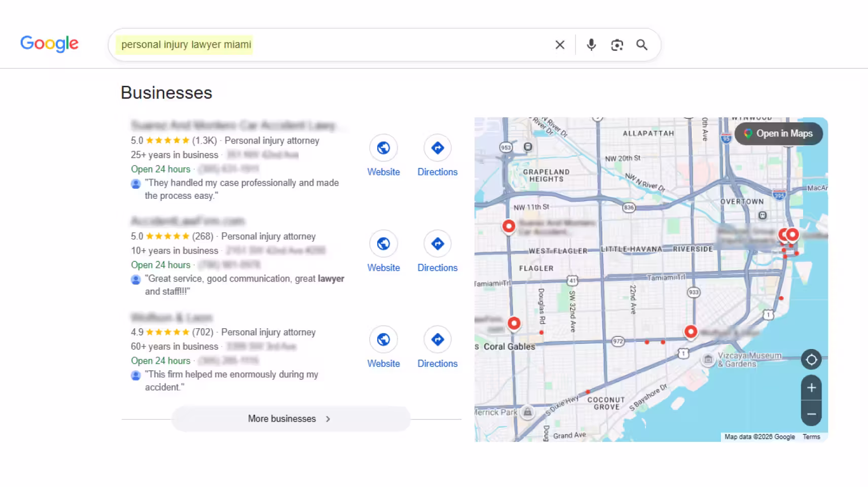
Task: Open Website icon for the 268-review business
Action: [x=383, y=244]
